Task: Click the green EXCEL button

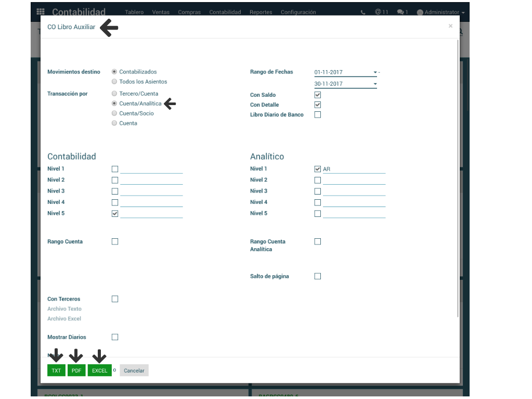Action: coord(99,370)
